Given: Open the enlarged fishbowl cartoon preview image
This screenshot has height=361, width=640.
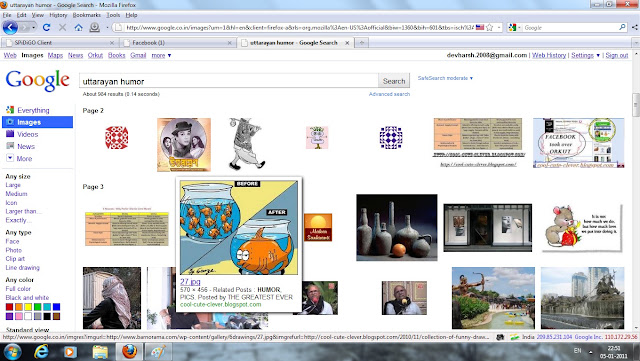Looking at the screenshot, I should coord(239,228).
